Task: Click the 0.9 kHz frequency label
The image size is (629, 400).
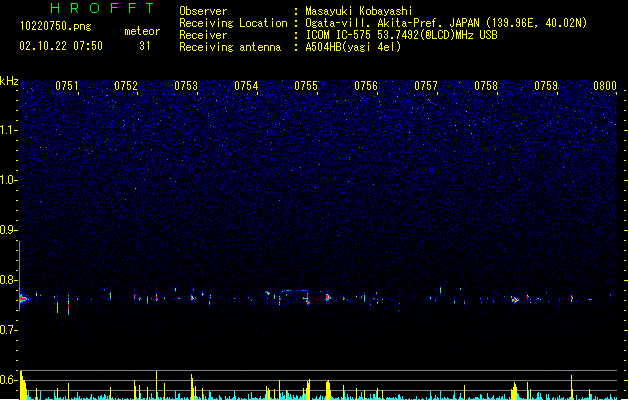Action: coord(9,230)
